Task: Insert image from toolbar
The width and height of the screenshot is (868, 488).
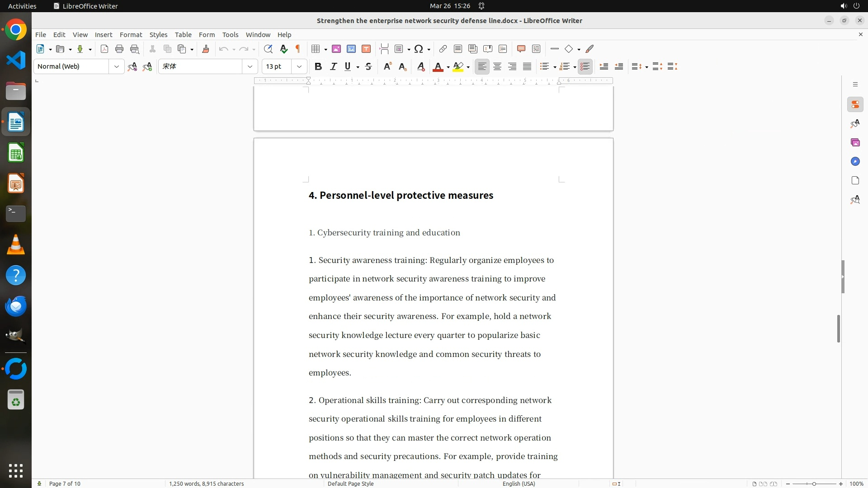Action: [x=336, y=49]
